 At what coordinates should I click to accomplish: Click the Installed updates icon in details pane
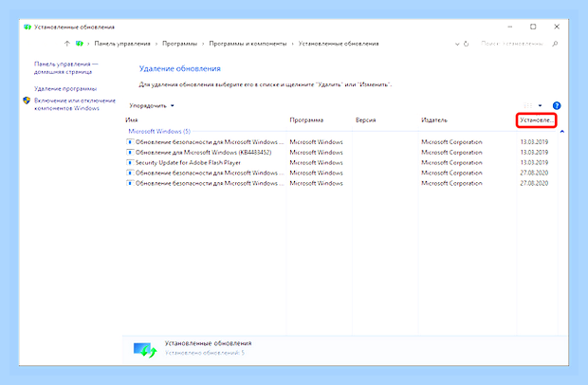click(x=145, y=350)
